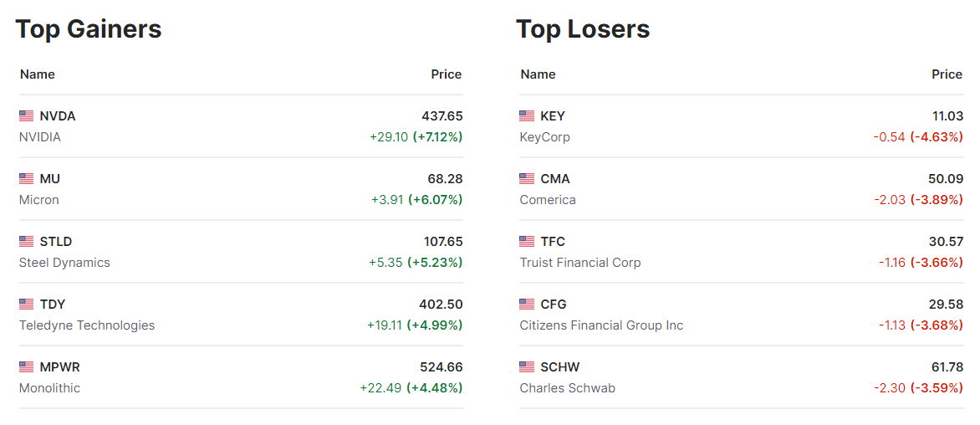Click the flag icon next to STLD

(27, 242)
